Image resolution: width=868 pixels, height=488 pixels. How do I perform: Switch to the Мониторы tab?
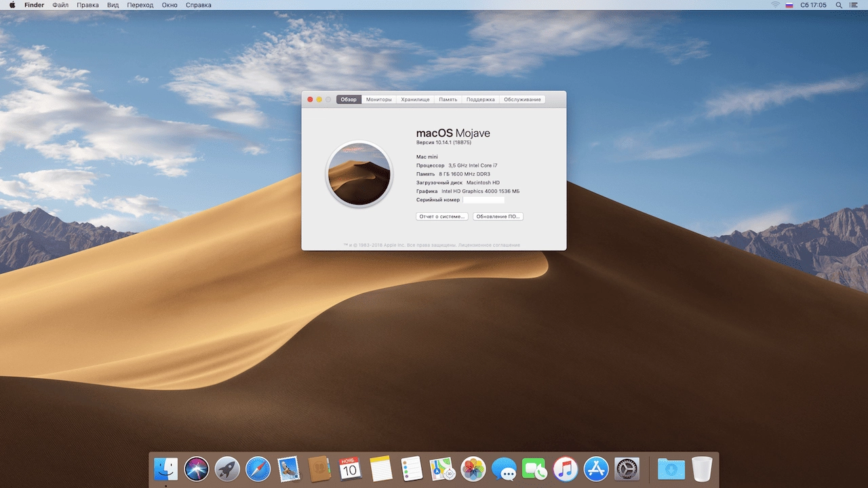pyautogui.click(x=379, y=100)
